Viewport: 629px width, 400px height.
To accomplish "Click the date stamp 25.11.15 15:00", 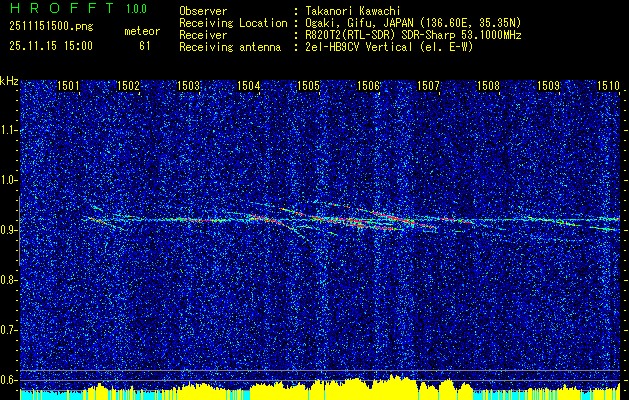I will 51,46.
